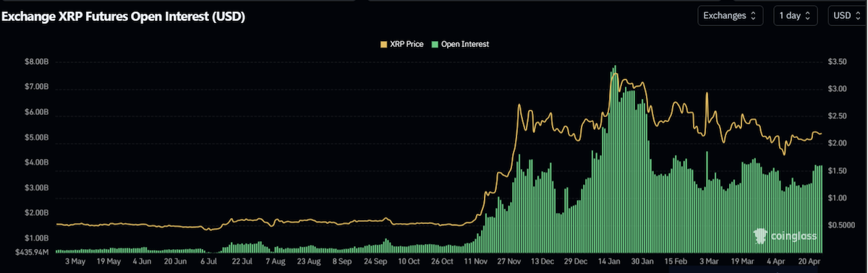Click the $2.00 right axis label
868x273 pixels.
[x=838, y=144]
